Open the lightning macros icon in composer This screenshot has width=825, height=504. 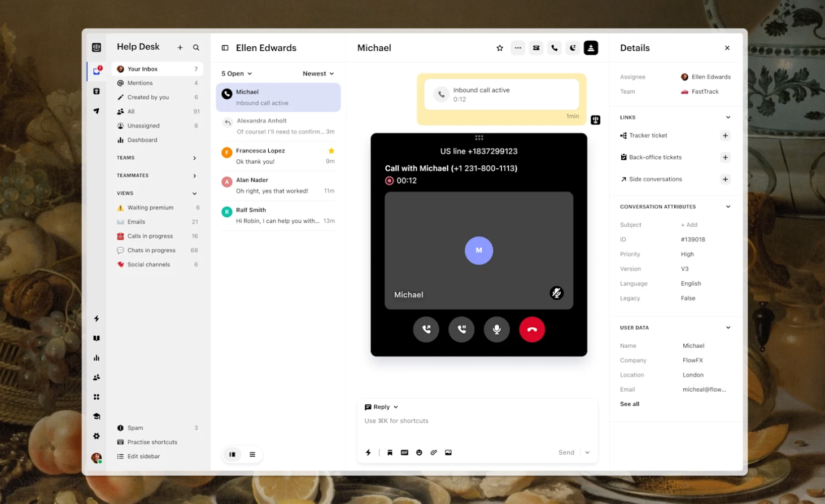[368, 453]
